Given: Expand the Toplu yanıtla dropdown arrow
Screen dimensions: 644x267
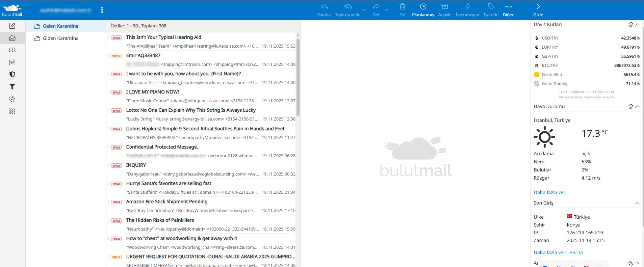Looking at the screenshot, I should pyautogui.click(x=364, y=10).
